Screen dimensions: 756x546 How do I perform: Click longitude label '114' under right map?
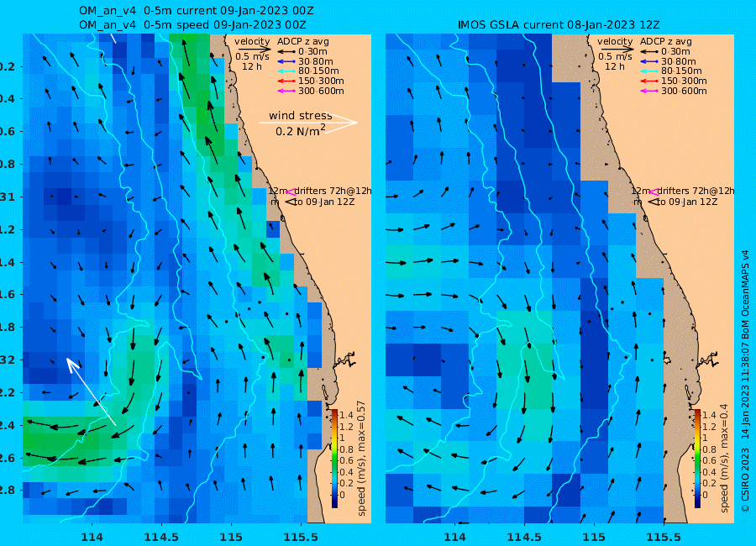[454, 537]
